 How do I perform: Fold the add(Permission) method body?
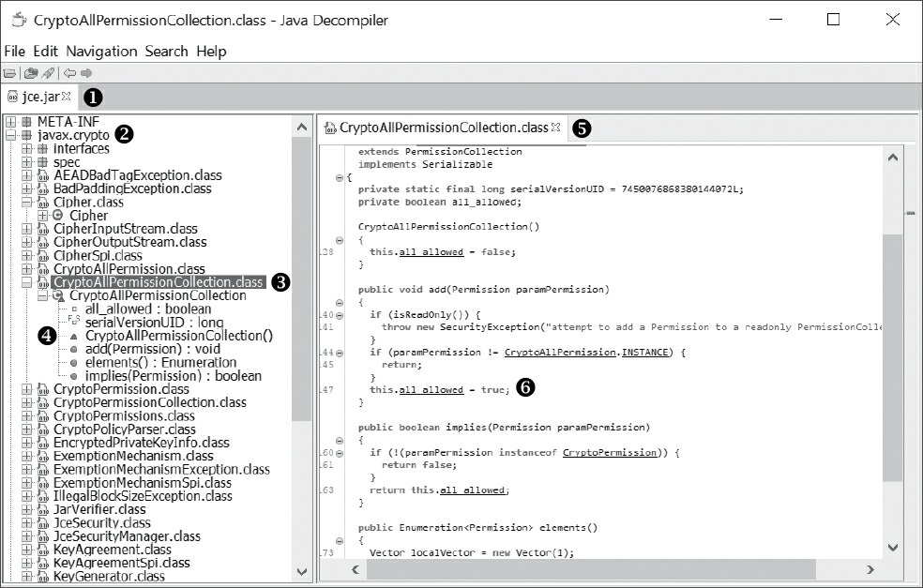point(339,303)
